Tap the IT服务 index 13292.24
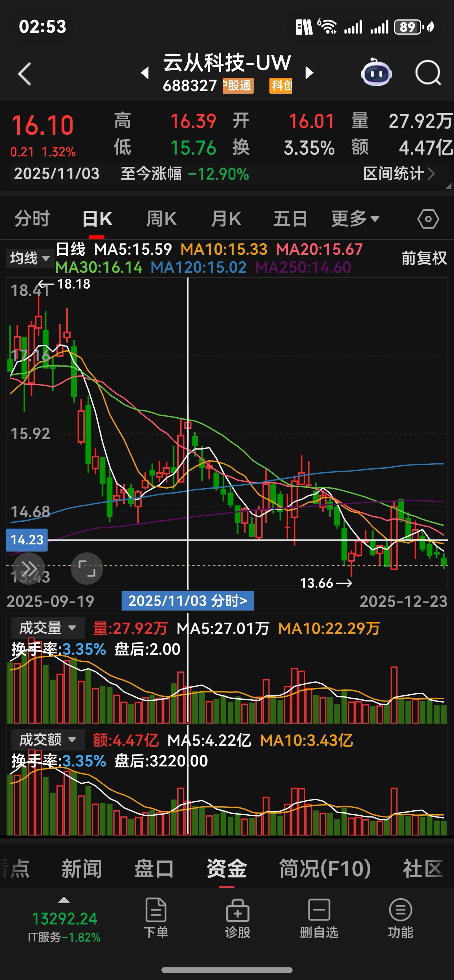The width and height of the screenshot is (454, 980). click(x=64, y=927)
